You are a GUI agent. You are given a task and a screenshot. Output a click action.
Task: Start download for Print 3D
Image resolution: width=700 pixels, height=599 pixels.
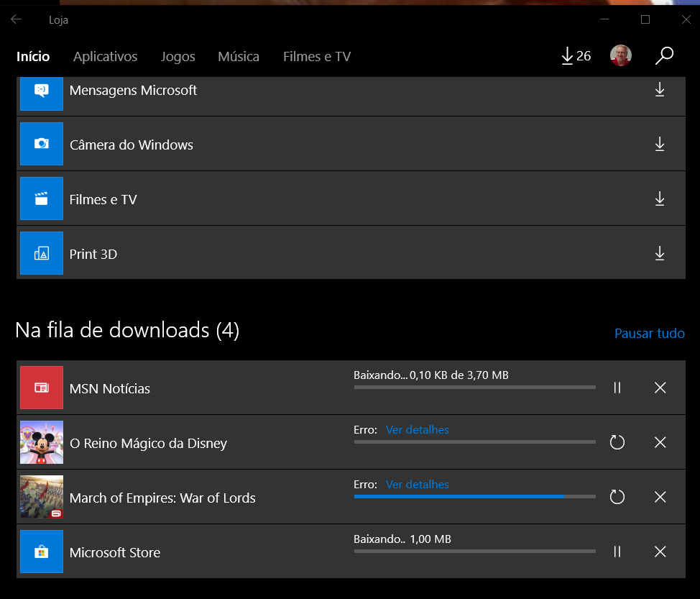(659, 254)
